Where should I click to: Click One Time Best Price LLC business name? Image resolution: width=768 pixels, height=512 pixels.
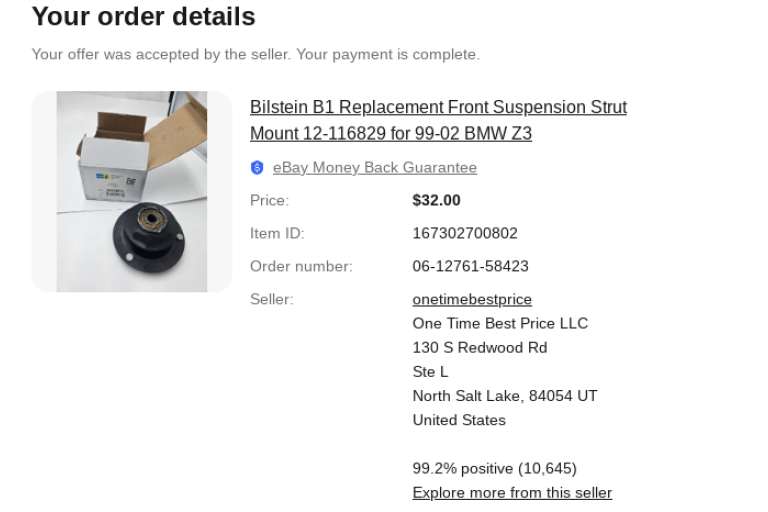500,323
